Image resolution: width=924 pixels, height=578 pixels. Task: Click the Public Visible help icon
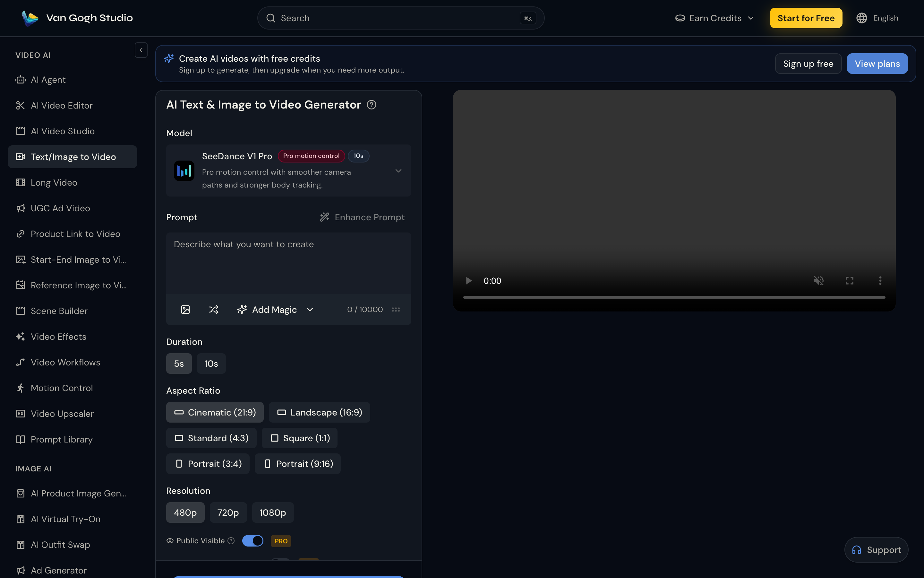pos(231,540)
